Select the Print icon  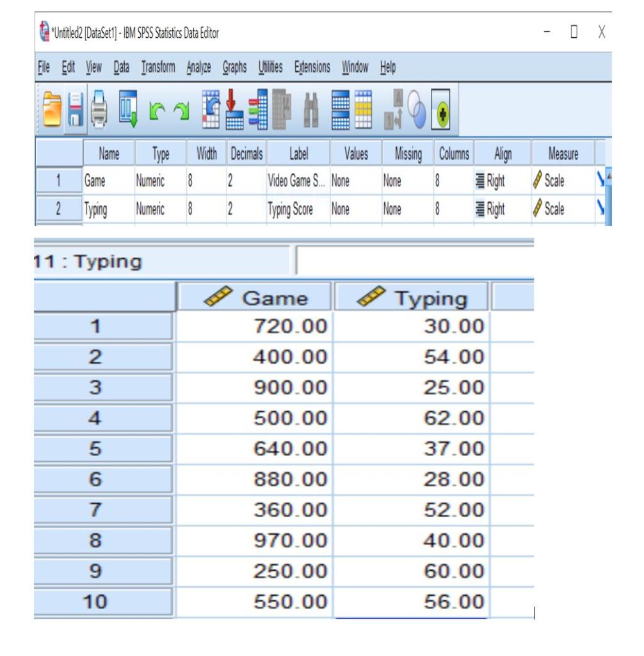pyautogui.click(x=98, y=108)
